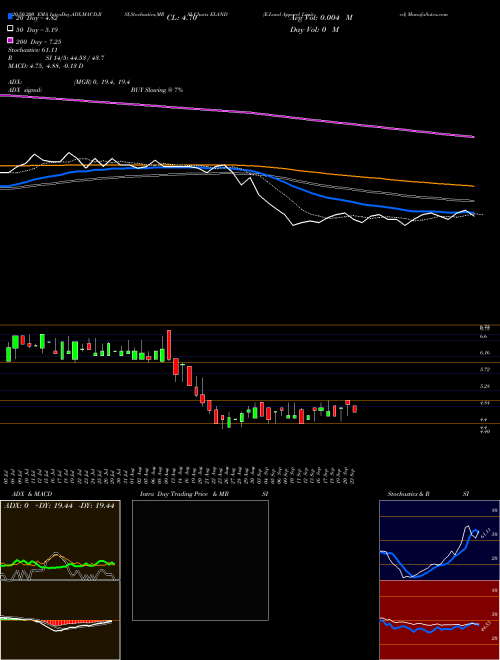Click the 5.72 price axis label
This screenshot has width=500, height=660.
point(485,369)
